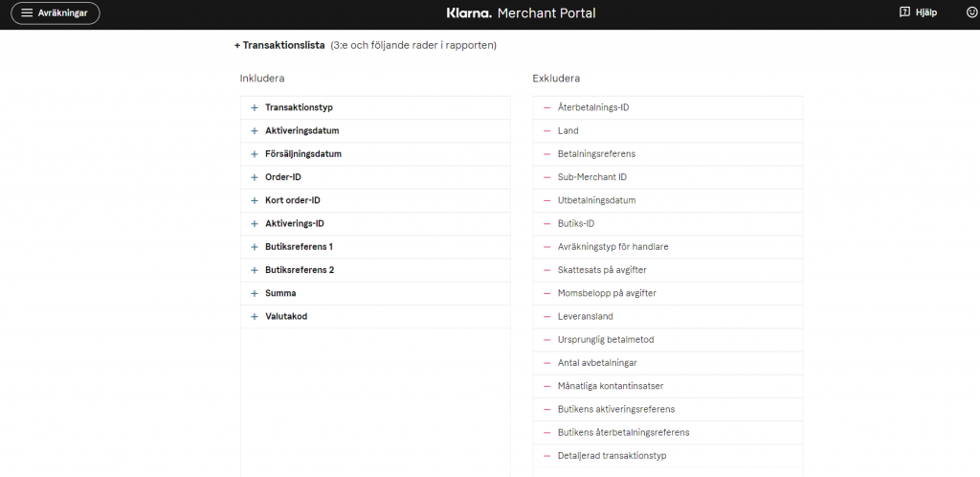The width and height of the screenshot is (980, 477).
Task: Click the smiley feedback icon in header
Action: 971,11
